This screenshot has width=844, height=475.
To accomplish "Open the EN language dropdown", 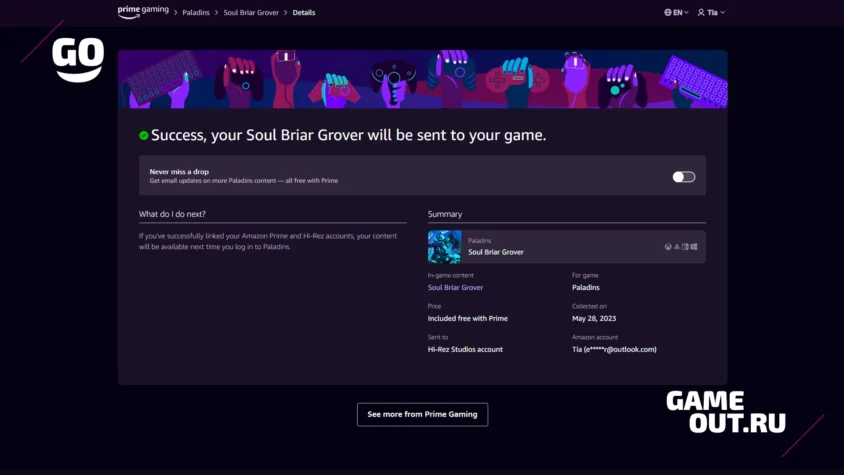I will pos(676,12).
